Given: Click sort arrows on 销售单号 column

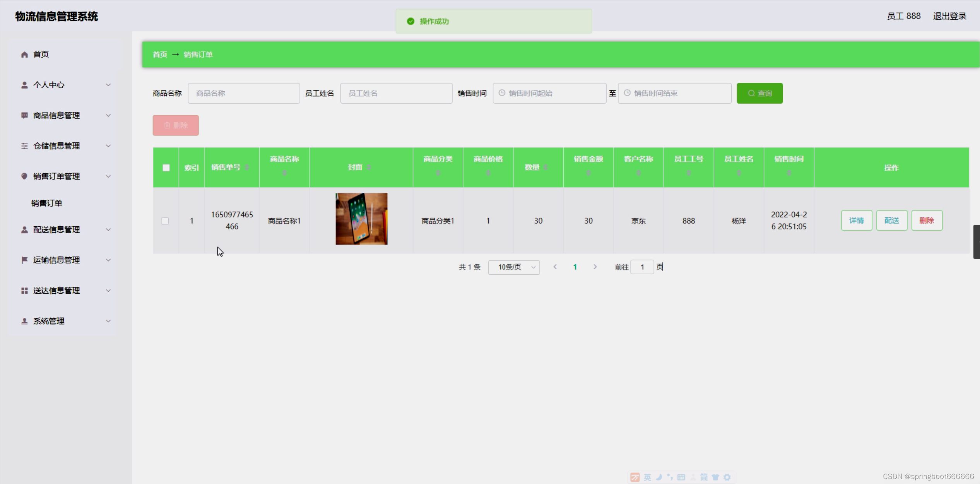Looking at the screenshot, I should click(247, 167).
